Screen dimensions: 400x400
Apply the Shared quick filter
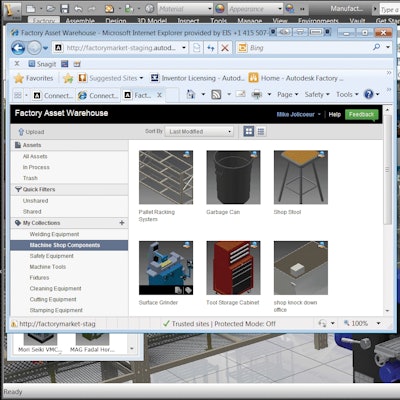pos(32,212)
